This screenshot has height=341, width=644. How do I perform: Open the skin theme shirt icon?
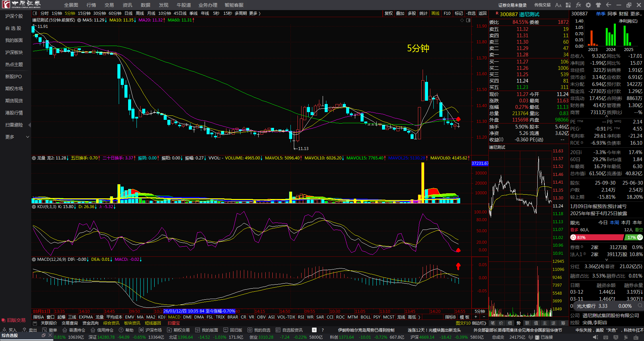tap(598, 5)
